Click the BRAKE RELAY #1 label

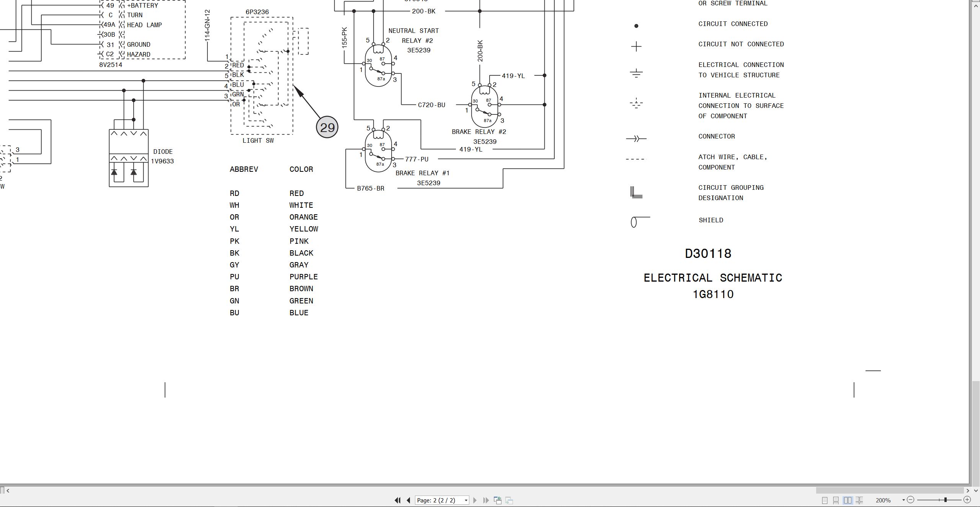(x=423, y=173)
